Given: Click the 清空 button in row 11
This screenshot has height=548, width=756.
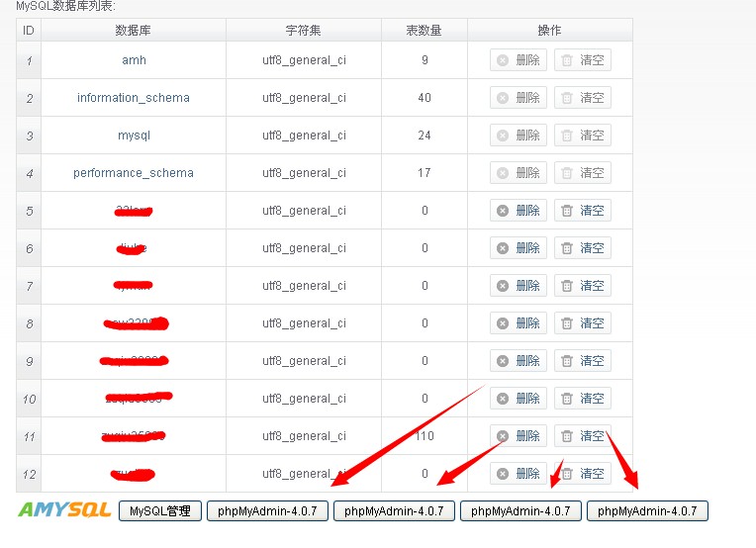Looking at the screenshot, I should (583, 436).
